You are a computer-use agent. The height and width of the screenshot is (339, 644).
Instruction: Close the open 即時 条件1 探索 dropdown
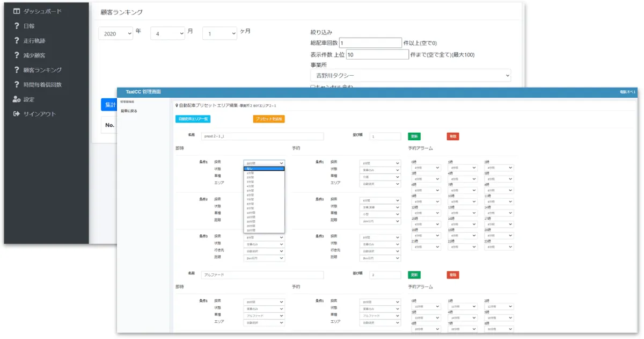264,162
